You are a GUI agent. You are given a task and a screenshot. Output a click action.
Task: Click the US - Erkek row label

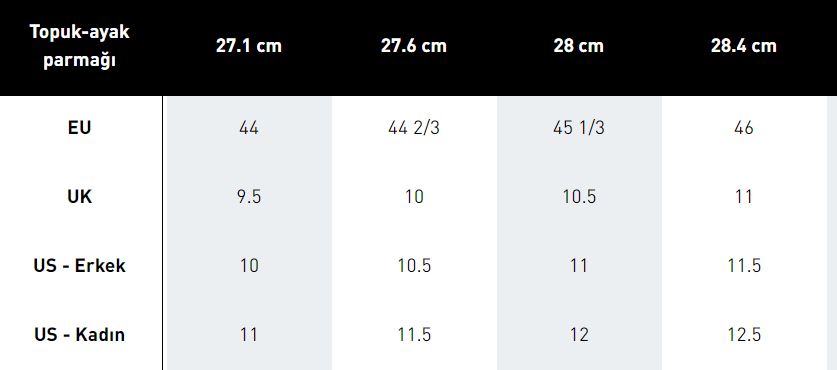point(80,265)
